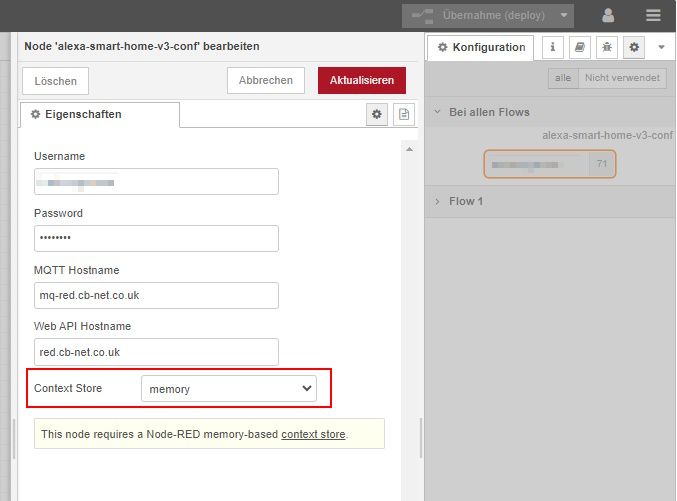Select the config node with count 71
Viewport: 677px width, 501px height.
(x=550, y=164)
